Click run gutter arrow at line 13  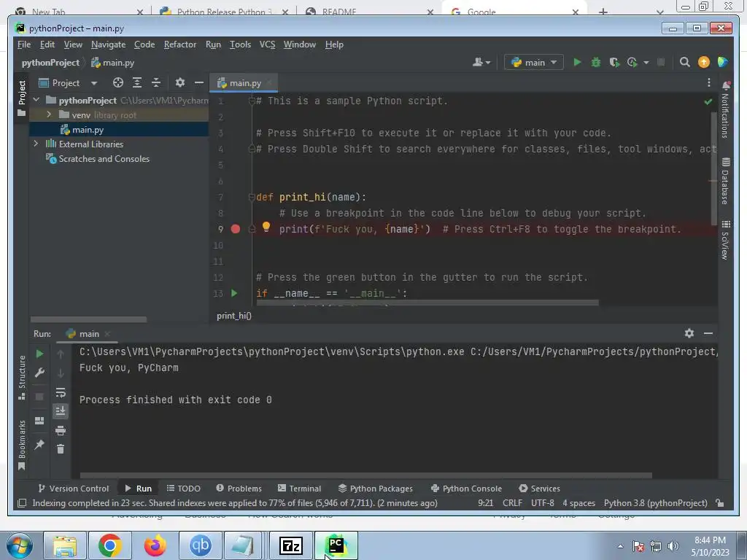(234, 293)
